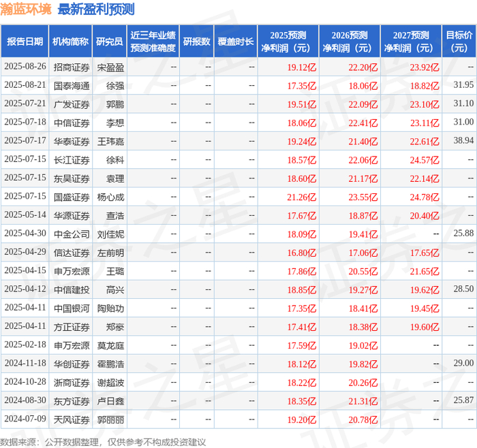This screenshot has width=477, height=448.
Task: Click target price 25.87
Action: tap(463, 400)
